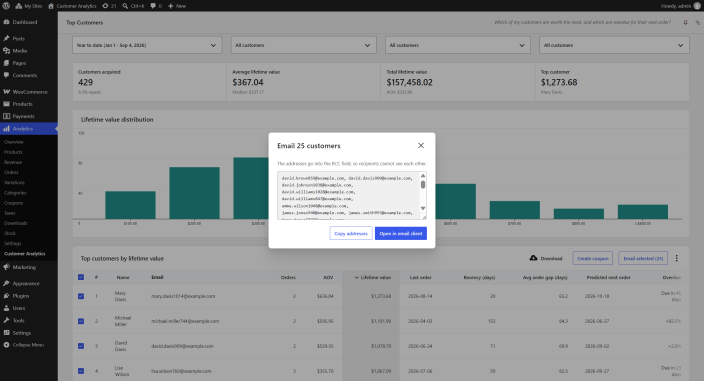704x381 pixels.
Task: Click the address box scrollbar down arrow
Action: [423, 208]
